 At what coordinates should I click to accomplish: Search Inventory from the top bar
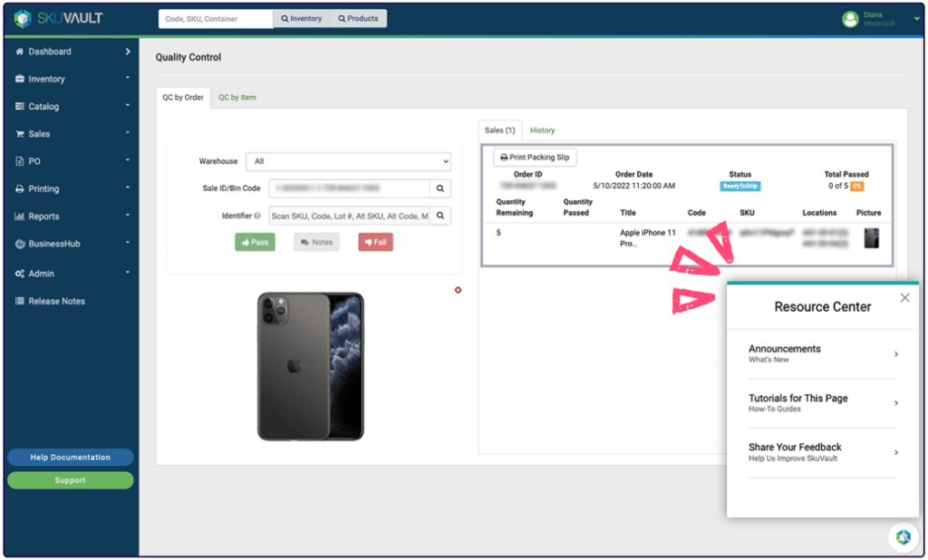tap(302, 19)
